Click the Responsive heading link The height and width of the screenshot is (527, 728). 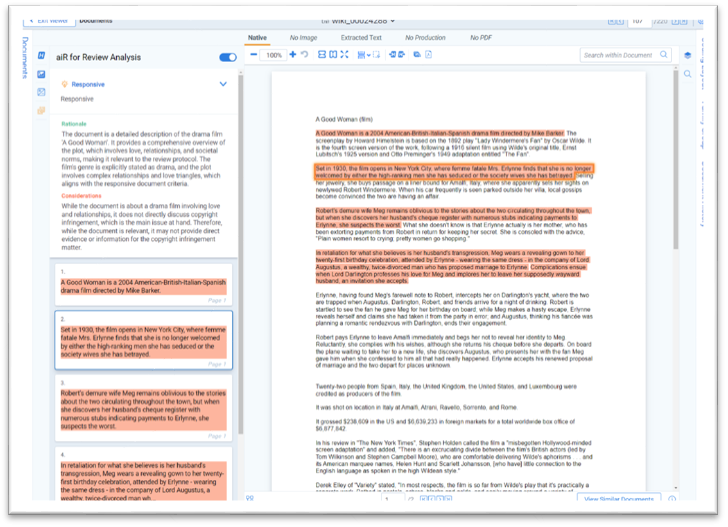pos(88,84)
